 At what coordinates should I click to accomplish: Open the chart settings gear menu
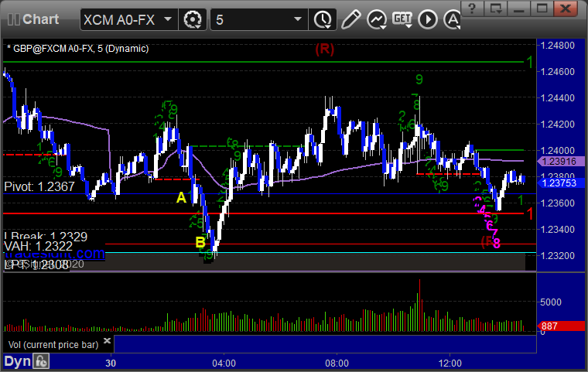(193, 19)
